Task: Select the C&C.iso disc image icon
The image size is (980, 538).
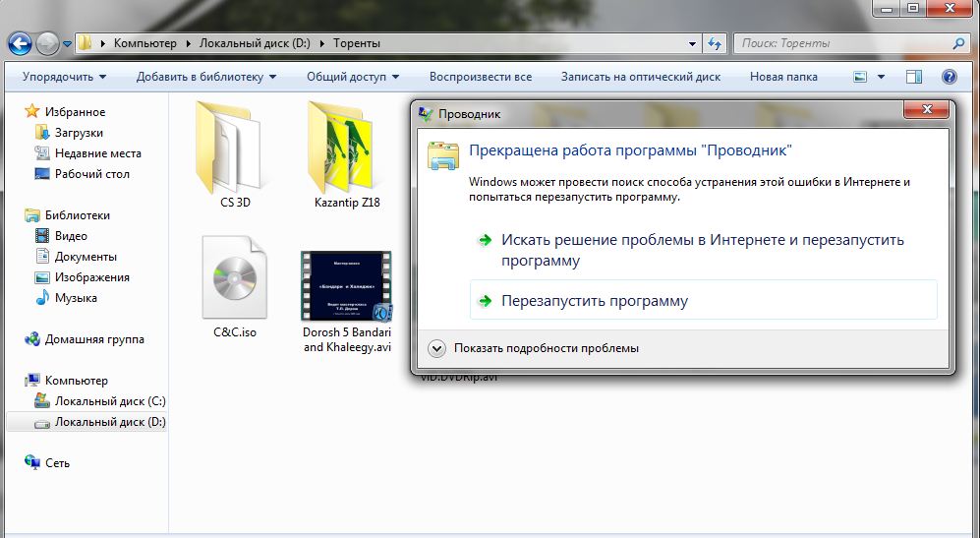Action: [x=235, y=276]
